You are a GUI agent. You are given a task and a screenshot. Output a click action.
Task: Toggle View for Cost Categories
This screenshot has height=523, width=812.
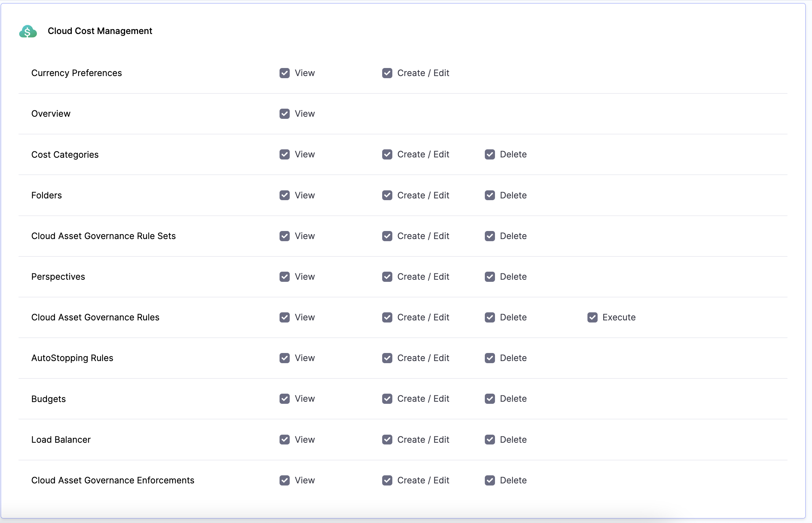(x=284, y=154)
